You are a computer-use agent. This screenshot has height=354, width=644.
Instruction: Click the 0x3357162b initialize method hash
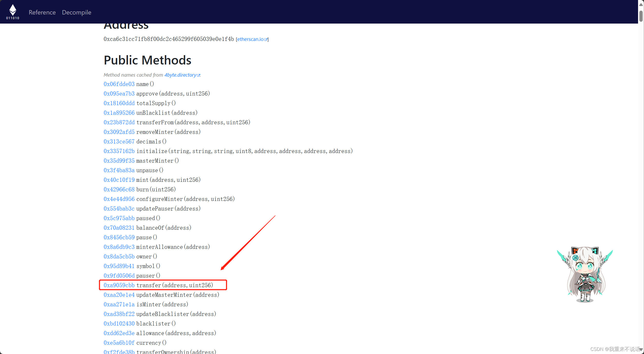pos(119,151)
